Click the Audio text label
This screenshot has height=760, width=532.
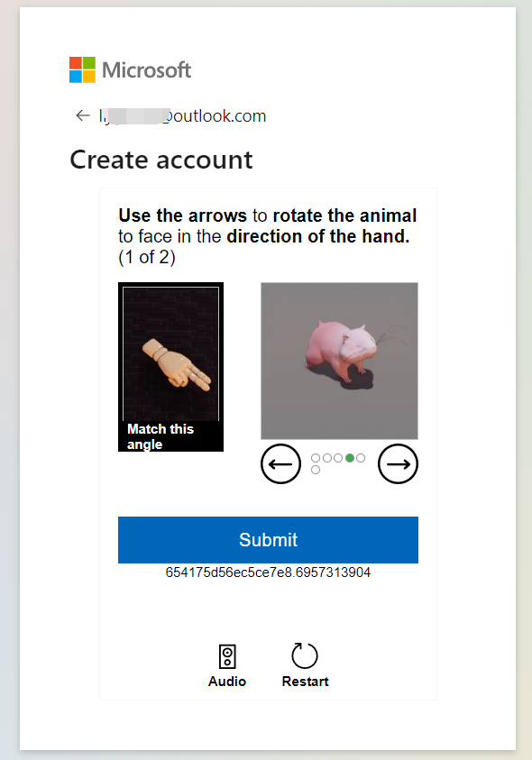227,681
